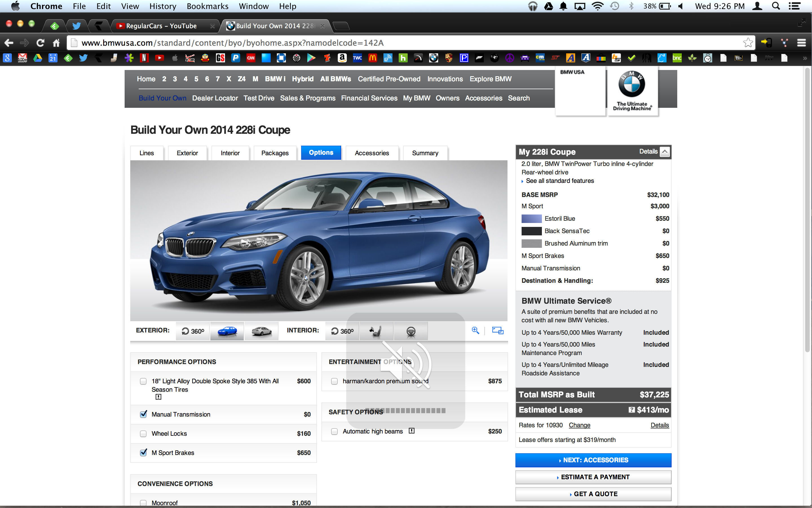Open the McDonald's bookmark icon

pyautogui.click(x=372, y=58)
